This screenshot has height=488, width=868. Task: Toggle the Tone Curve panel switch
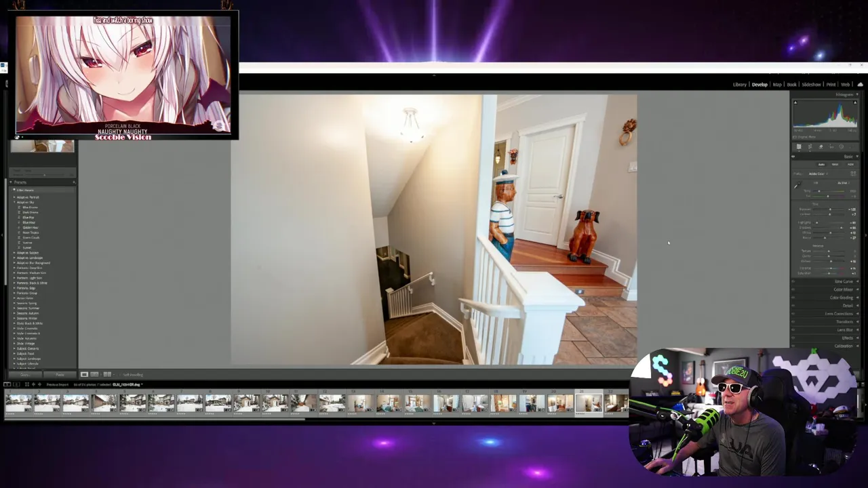coord(793,281)
